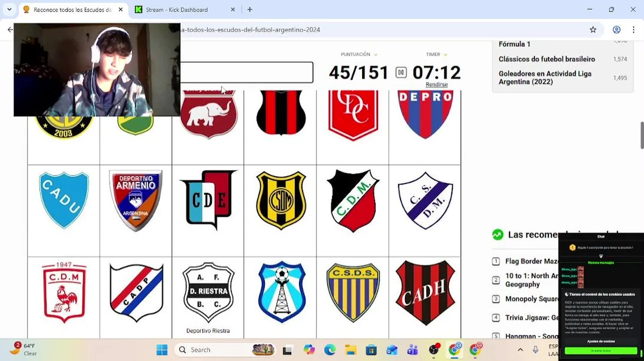The image size is (644, 361).
Task: Click the C.S.D.S. yellow and blue striped crest
Action: [353, 293]
